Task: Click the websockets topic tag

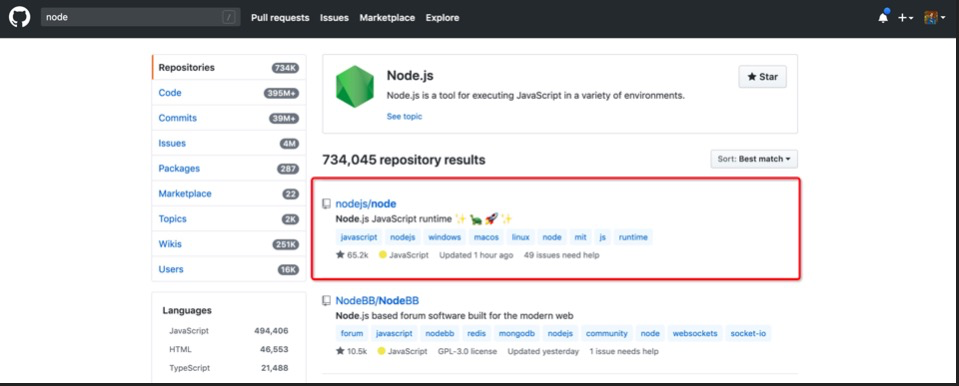Action: [696, 333]
